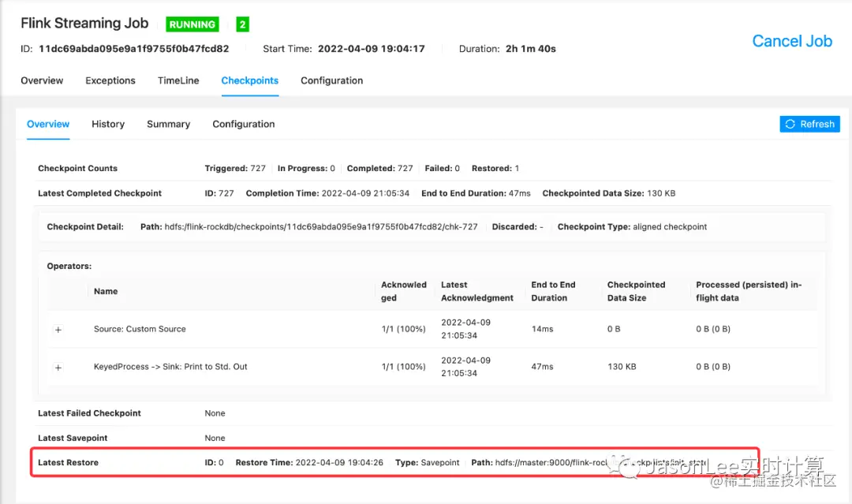Click the Latest Acknowledgment column header
This screenshot has height=504, width=852.
point(477,292)
